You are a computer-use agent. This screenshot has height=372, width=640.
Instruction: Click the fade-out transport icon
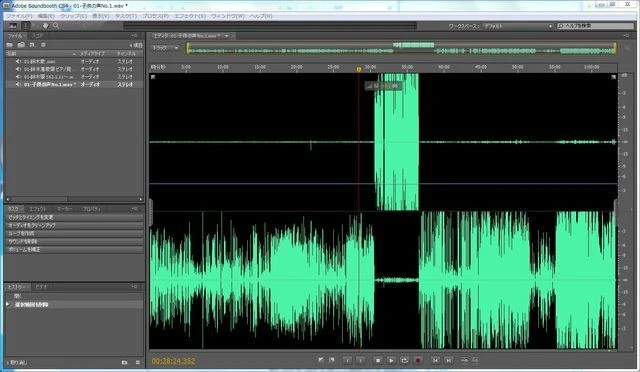coord(331,360)
